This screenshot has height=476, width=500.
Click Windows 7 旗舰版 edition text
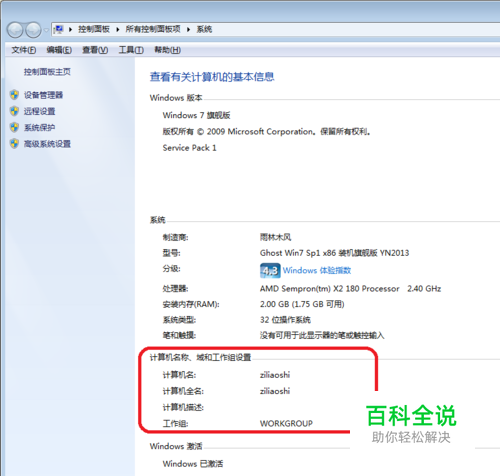[x=196, y=115]
